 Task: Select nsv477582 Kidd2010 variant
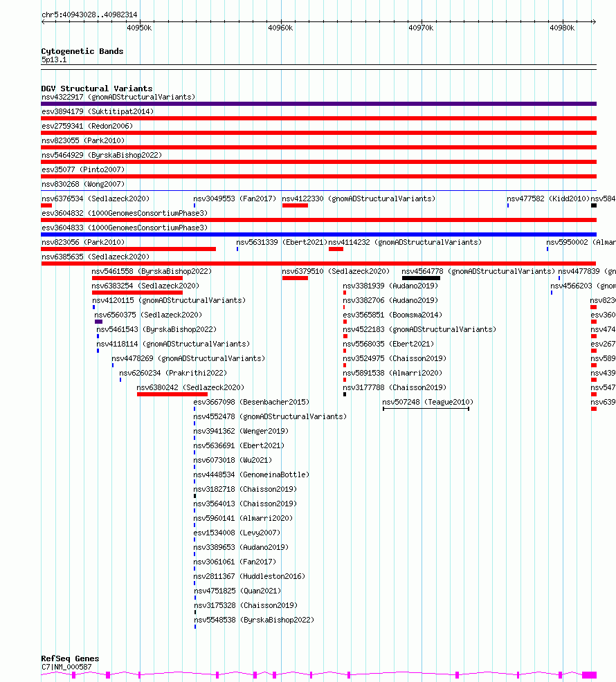(x=548, y=199)
